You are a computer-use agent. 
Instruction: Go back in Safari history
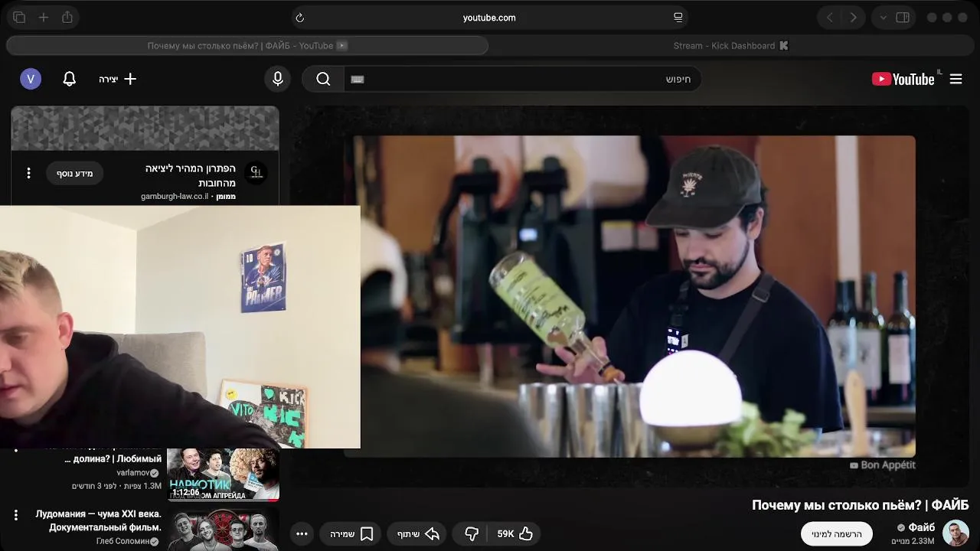[829, 18]
